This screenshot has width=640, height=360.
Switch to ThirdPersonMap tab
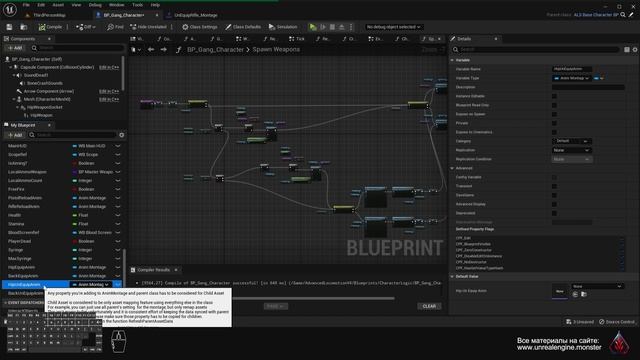point(49,15)
